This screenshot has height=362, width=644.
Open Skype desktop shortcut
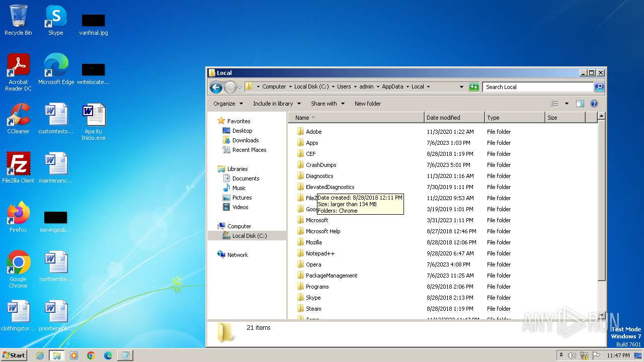(x=55, y=20)
